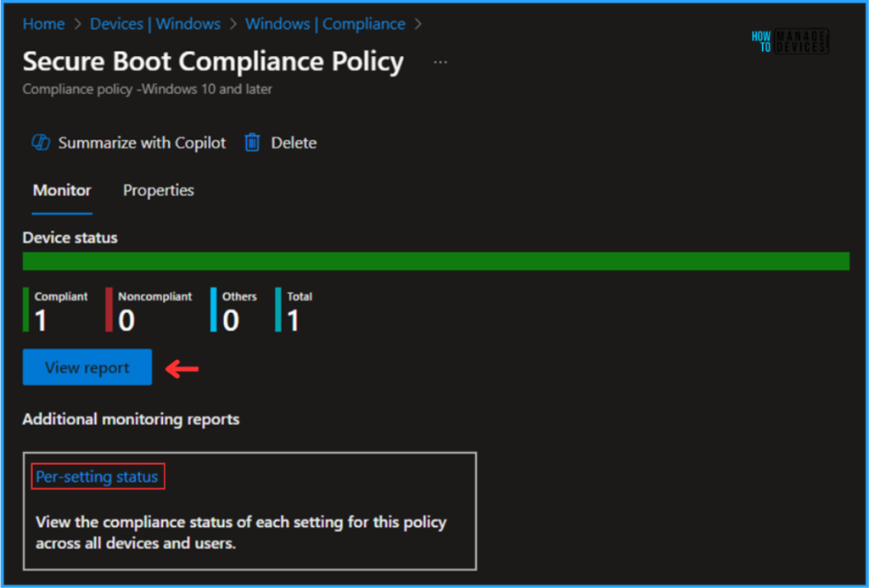Click the Delete trash can icon
Screen dimensions: 869x588
click(252, 143)
